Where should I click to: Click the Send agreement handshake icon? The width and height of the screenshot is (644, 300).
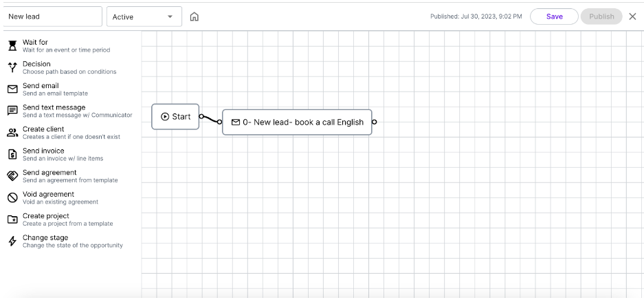click(12, 176)
